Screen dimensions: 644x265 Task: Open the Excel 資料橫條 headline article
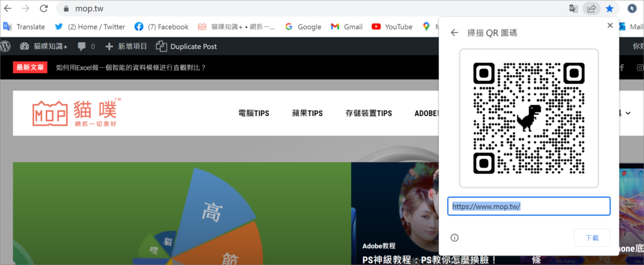coord(131,67)
